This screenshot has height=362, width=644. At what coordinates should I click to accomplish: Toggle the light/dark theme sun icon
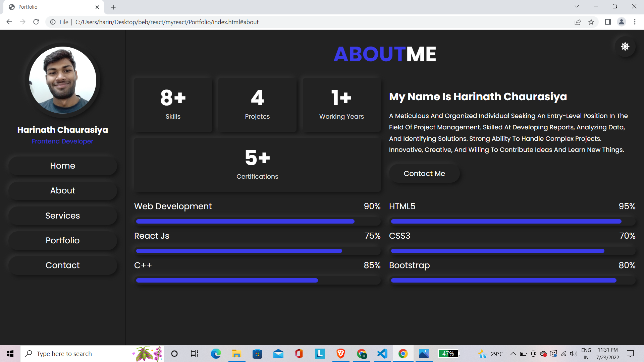click(625, 47)
